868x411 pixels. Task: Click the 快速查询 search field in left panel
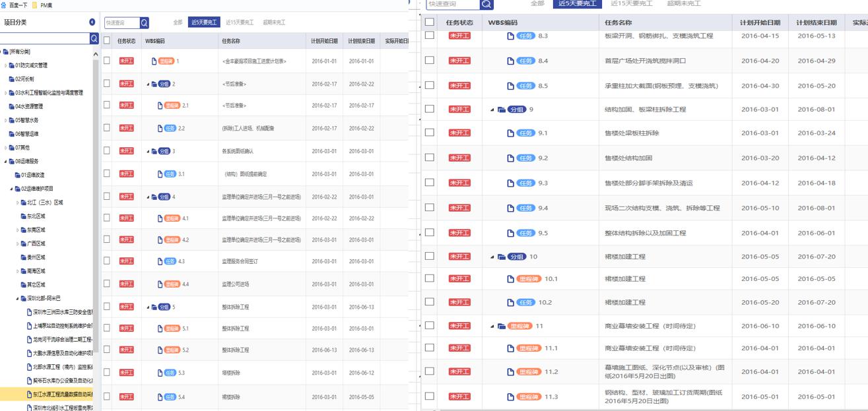(122, 23)
